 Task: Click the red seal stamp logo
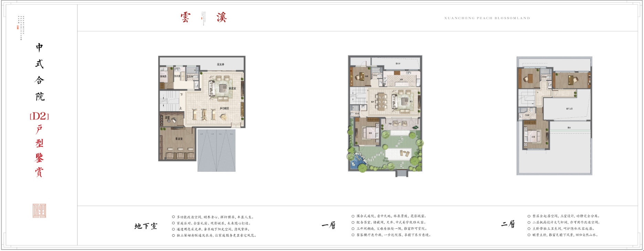[x=39, y=211]
